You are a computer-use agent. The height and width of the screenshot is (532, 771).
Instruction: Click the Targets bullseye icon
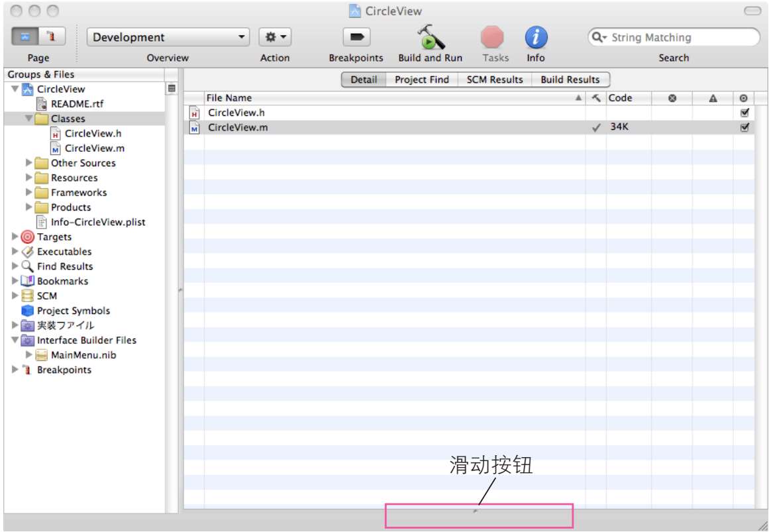(x=28, y=237)
